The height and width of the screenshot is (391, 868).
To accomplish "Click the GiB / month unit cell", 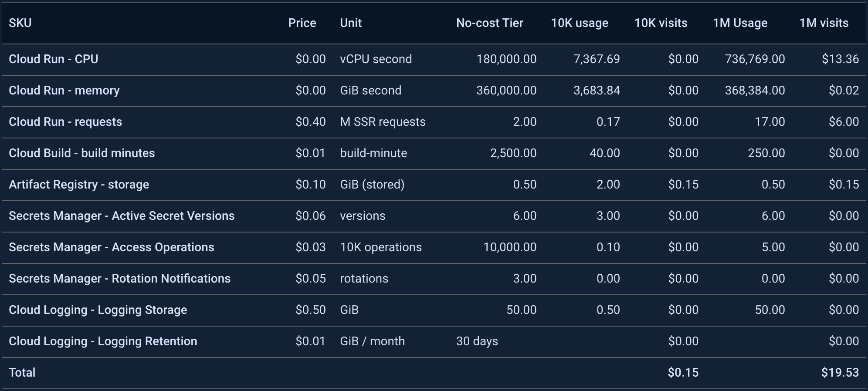I will pos(373,341).
